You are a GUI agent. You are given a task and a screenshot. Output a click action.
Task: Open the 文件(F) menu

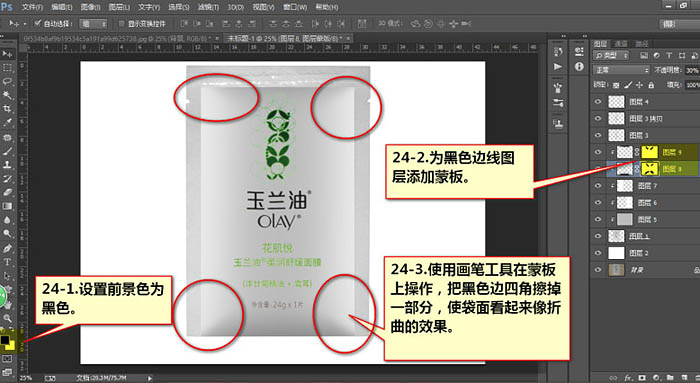[x=32, y=7]
